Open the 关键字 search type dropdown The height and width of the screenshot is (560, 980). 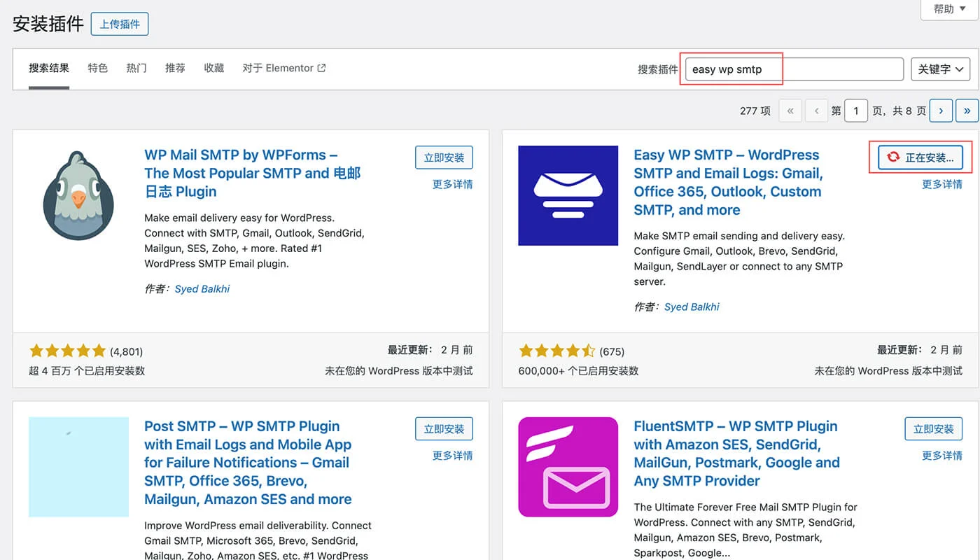[940, 69]
